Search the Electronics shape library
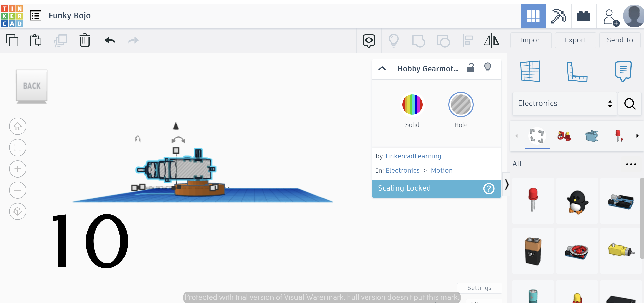The image size is (644, 303). point(630,104)
